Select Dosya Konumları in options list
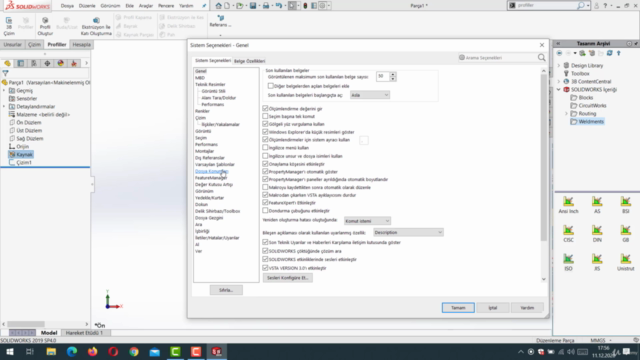This screenshot has width=640, height=360. [x=211, y=171]
